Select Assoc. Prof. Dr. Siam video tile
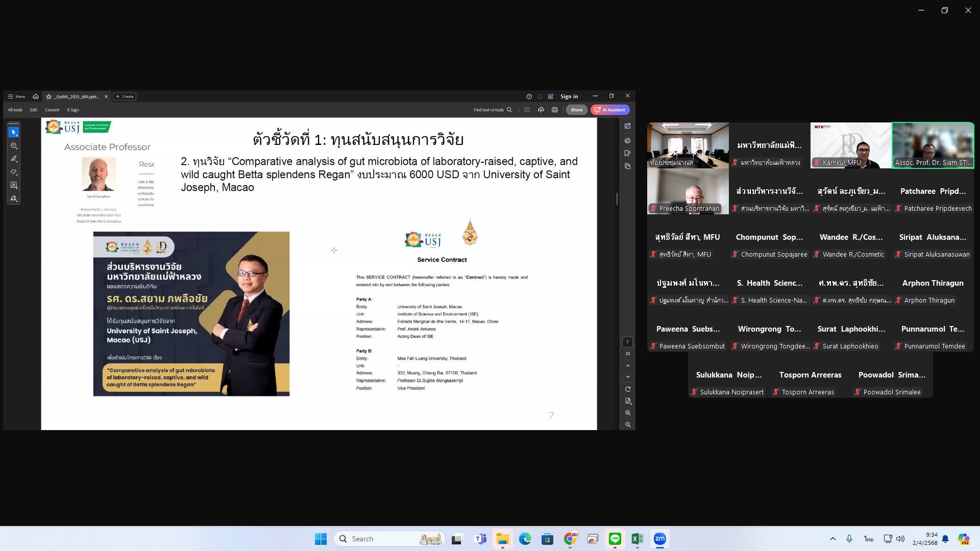980x551 pixels. [x=933, y=145]
